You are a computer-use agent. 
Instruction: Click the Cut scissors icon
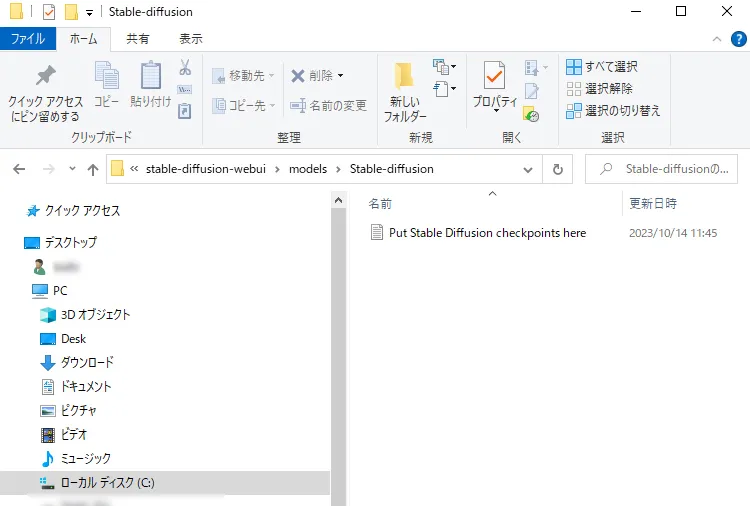tap(185, 67)
